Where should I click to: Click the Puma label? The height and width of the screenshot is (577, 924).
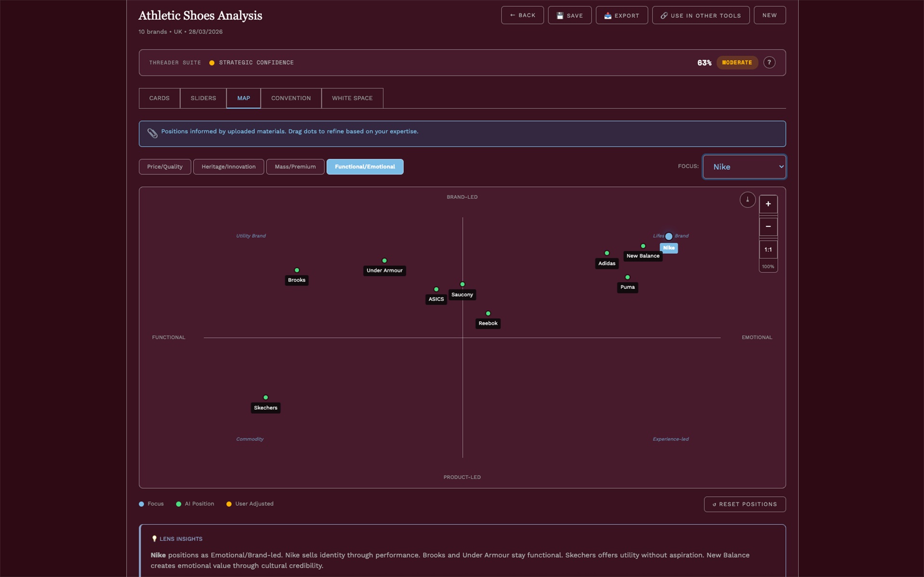[628, 287]
